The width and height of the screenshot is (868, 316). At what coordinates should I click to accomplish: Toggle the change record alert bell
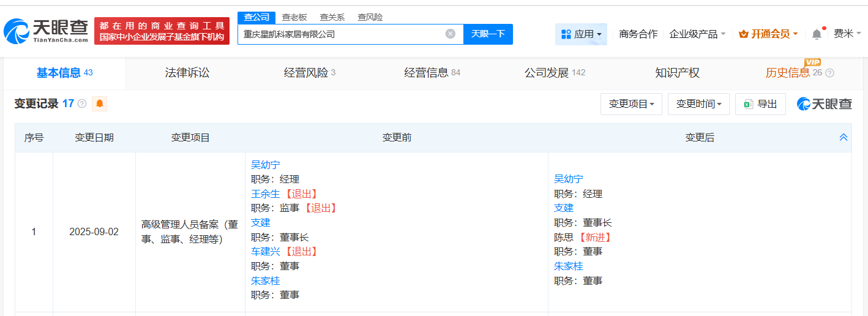point(100,104)
